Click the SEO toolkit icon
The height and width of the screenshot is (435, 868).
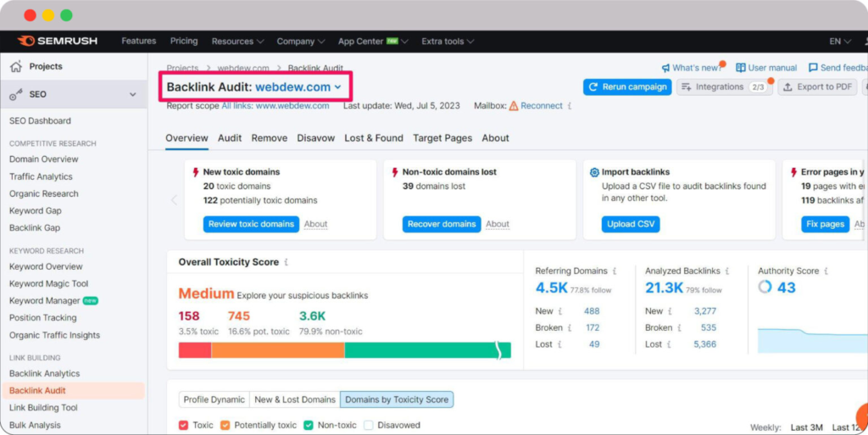[x=15, y=95]
